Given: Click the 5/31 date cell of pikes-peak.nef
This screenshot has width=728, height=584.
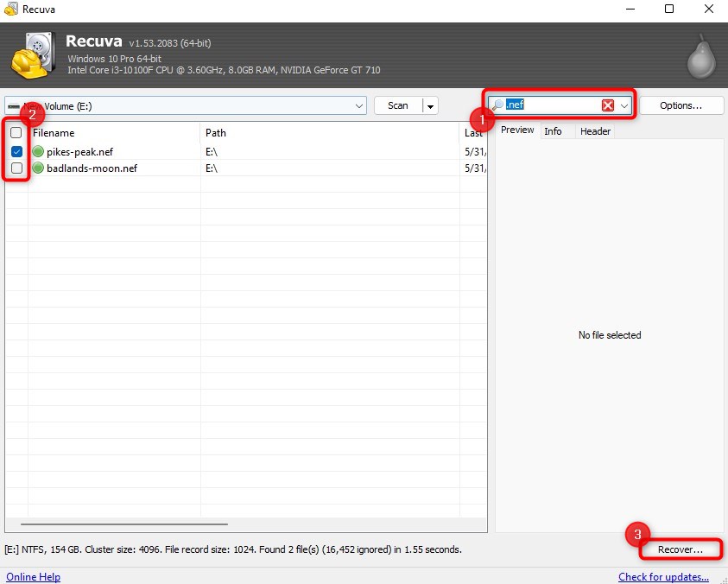Looking at the screenshot, I should click(x=475, y=152).
